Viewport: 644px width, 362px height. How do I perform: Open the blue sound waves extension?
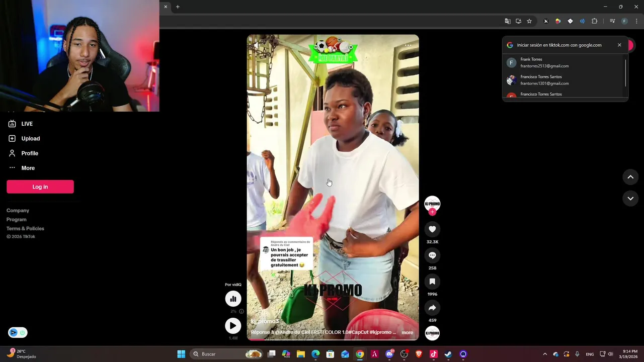tap(582, 21)
